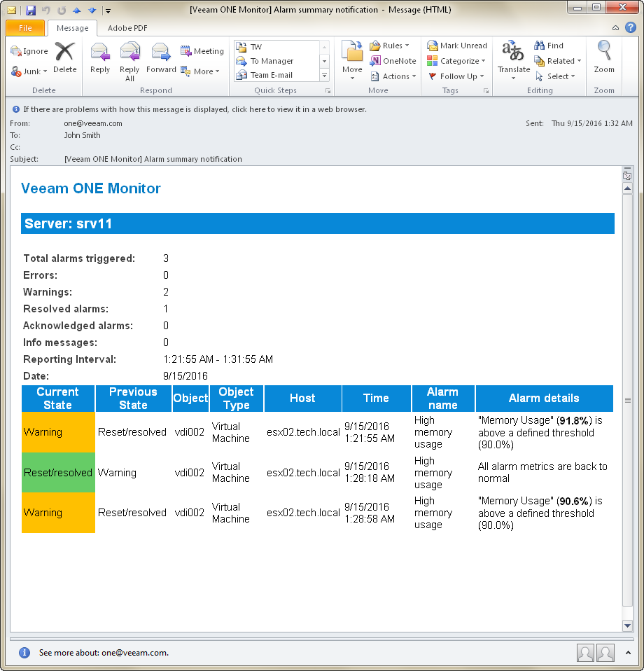Click the Translate button
The height and width of the screenshot is (671, 644).
[514, 60]
